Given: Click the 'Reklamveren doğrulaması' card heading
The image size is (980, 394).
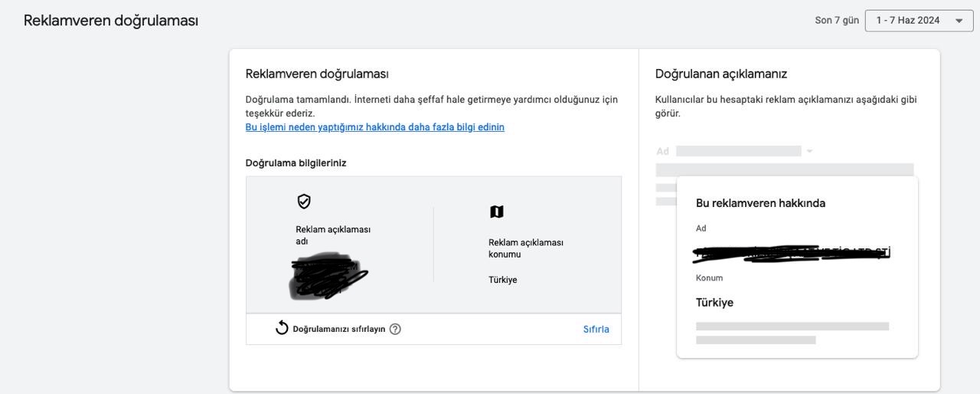Looking at the screenshot, I should pyautogui.click(x=317, y=74).
